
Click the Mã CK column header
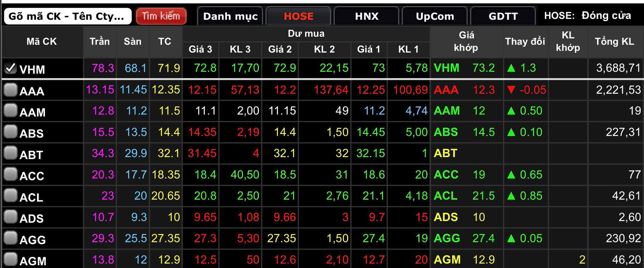point(42,42)
